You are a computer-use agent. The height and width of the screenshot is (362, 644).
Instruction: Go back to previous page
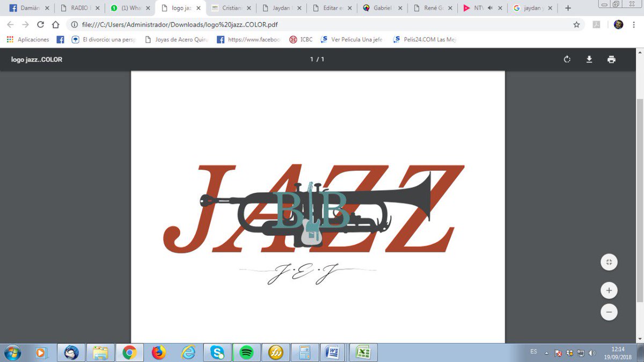click(10, 25)
